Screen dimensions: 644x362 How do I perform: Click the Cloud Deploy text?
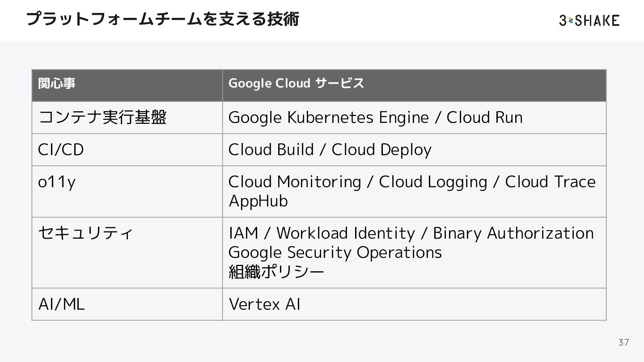pyautogui.click(x=381, y=150)
